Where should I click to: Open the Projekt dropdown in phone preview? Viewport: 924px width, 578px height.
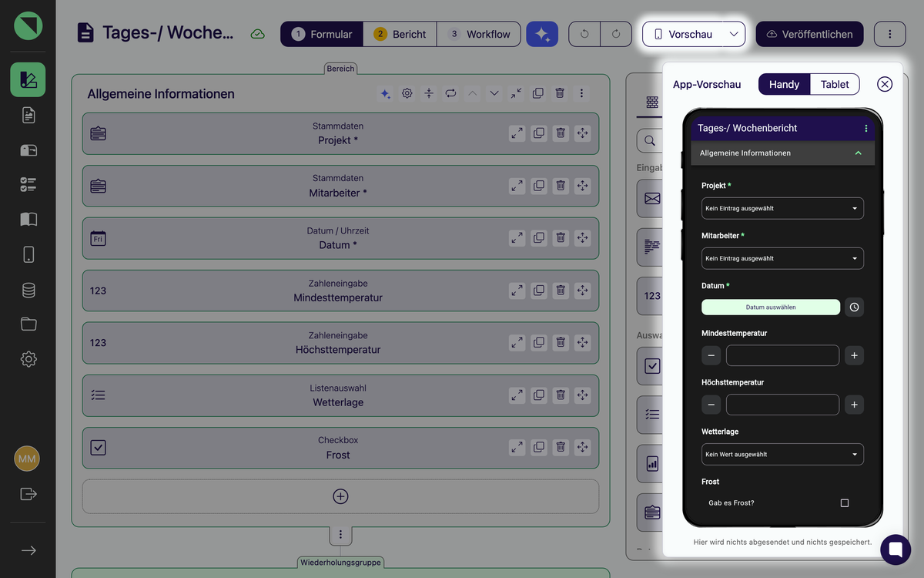click(x=782, y=208)
